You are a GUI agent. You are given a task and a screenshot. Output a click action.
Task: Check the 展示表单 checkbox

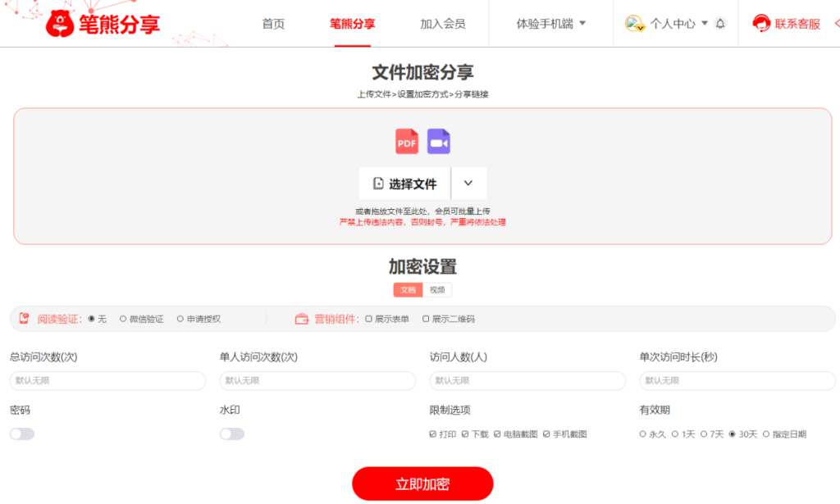tap(369, 319)
